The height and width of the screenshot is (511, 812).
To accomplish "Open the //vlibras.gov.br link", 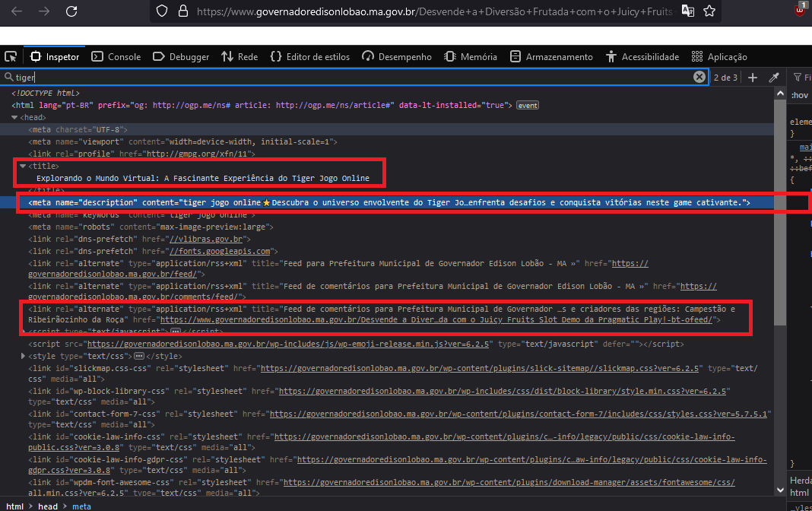I will [x=206, y=240].
